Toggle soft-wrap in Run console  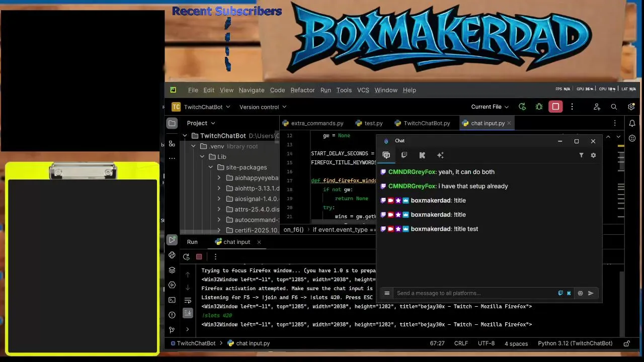188,301
